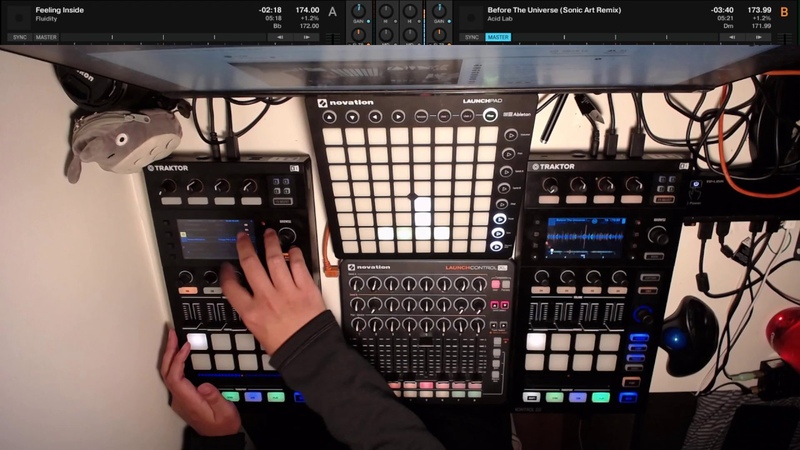The image size is (800, 450).
Task: Click title "Before The Universe (Sonic Art Remix)"
Action: (554, 10)
